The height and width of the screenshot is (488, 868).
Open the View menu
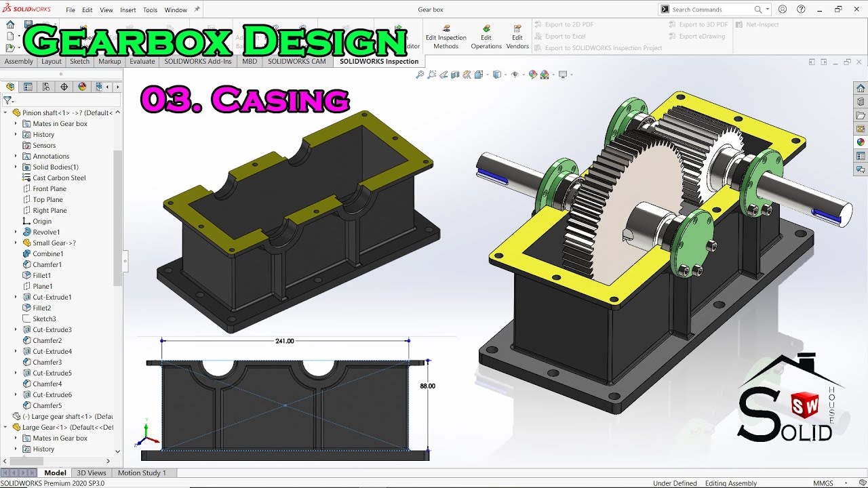point(106,10)
